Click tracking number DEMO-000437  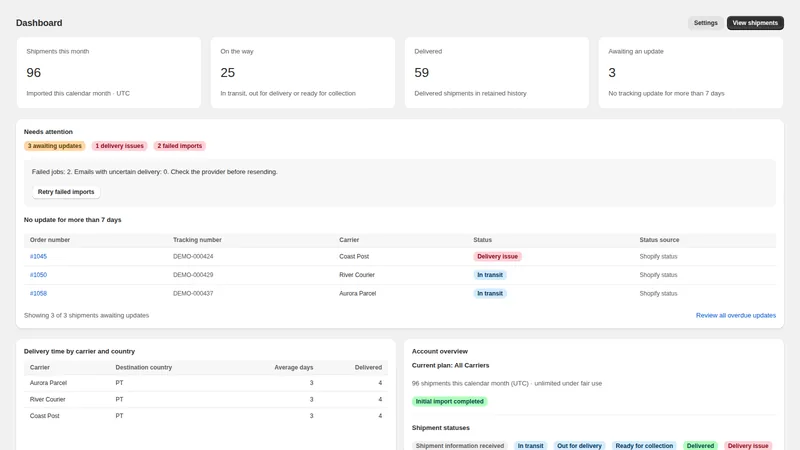coord(193,293)
